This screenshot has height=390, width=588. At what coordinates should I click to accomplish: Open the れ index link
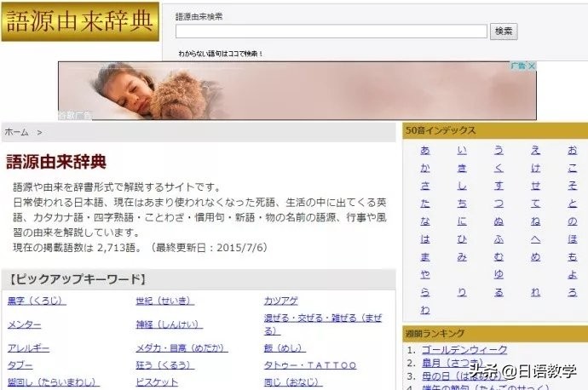pyautogui.click(x=535, y=292)
